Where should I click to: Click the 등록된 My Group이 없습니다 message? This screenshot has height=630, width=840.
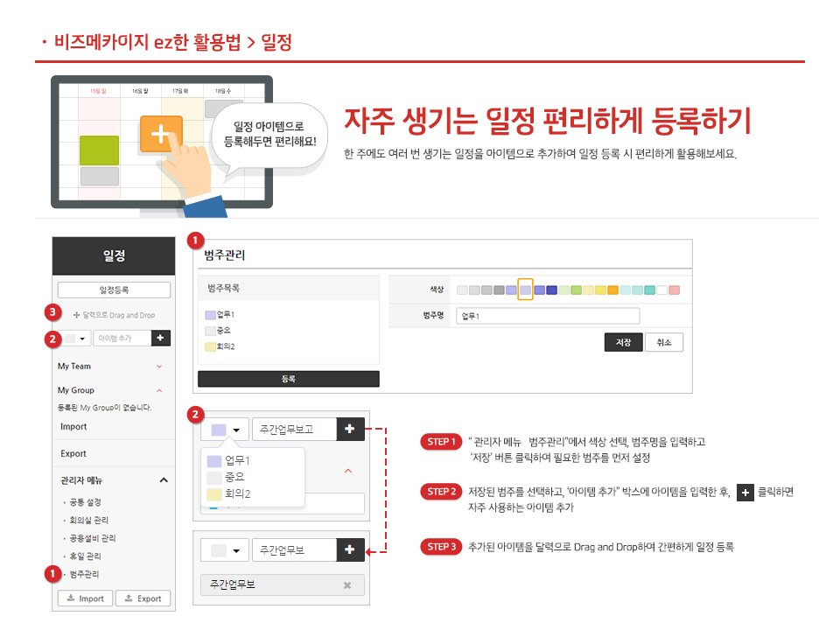[105, 408]
